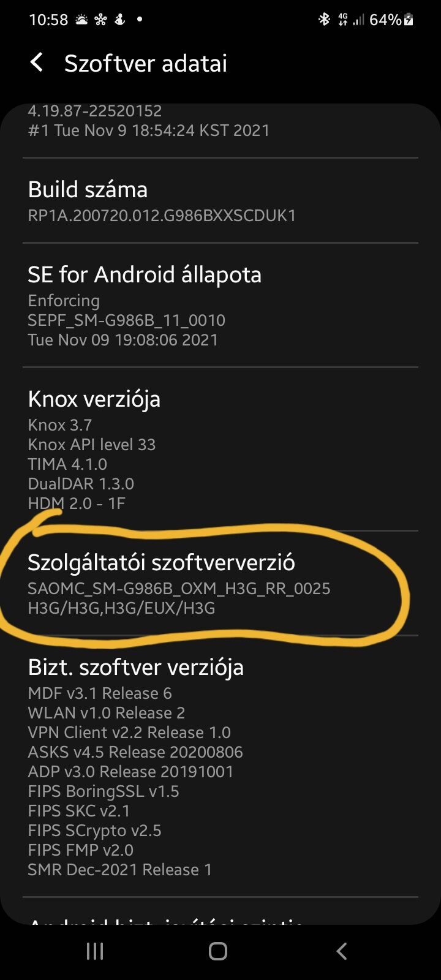Select SE for Android állapota item

[x=221, y=305]
